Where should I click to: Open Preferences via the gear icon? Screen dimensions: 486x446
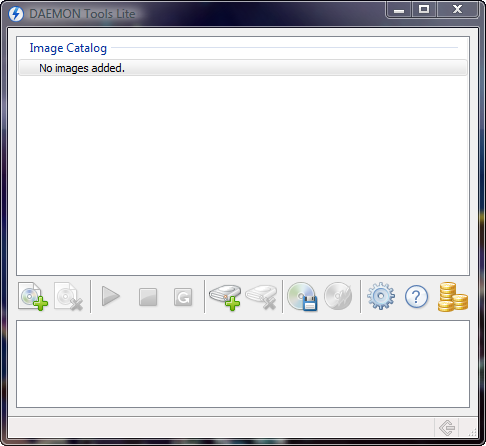coord(381,296)
